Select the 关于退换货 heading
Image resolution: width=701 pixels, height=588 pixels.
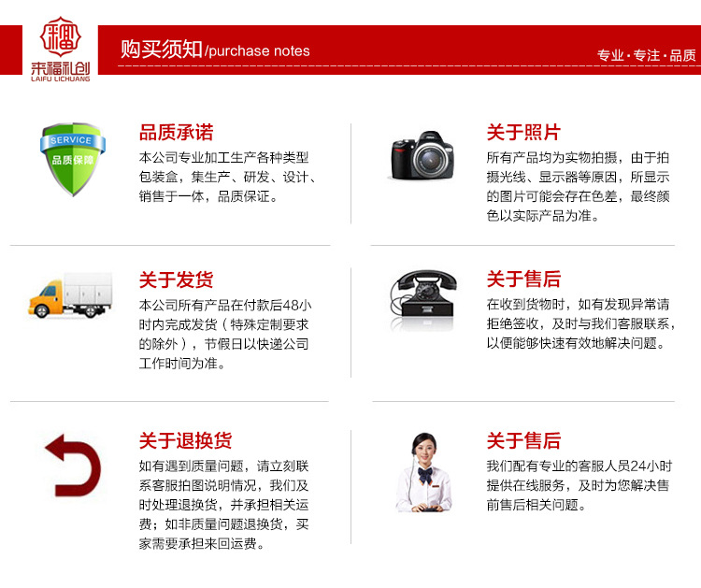pos(186,440)
